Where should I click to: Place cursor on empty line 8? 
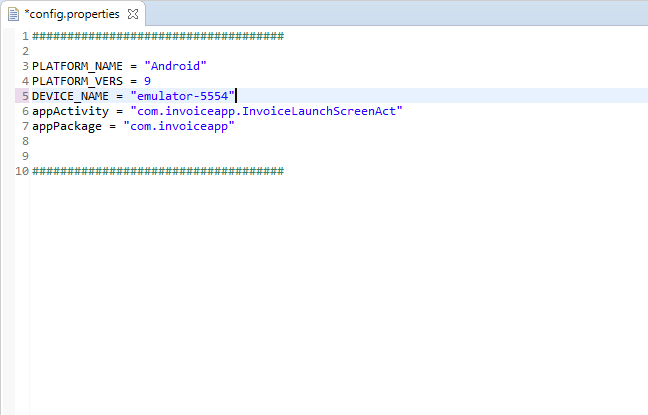339,141
